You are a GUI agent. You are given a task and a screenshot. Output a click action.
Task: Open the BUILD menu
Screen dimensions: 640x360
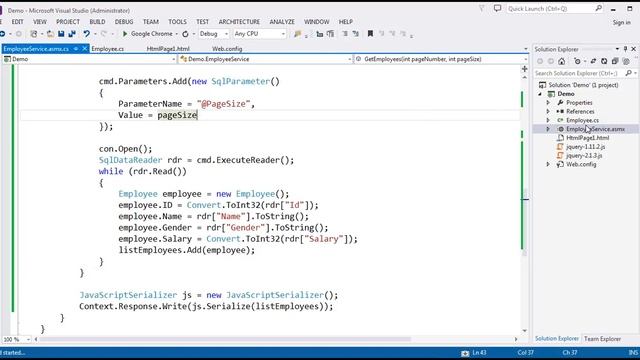[x=97, y=22]
